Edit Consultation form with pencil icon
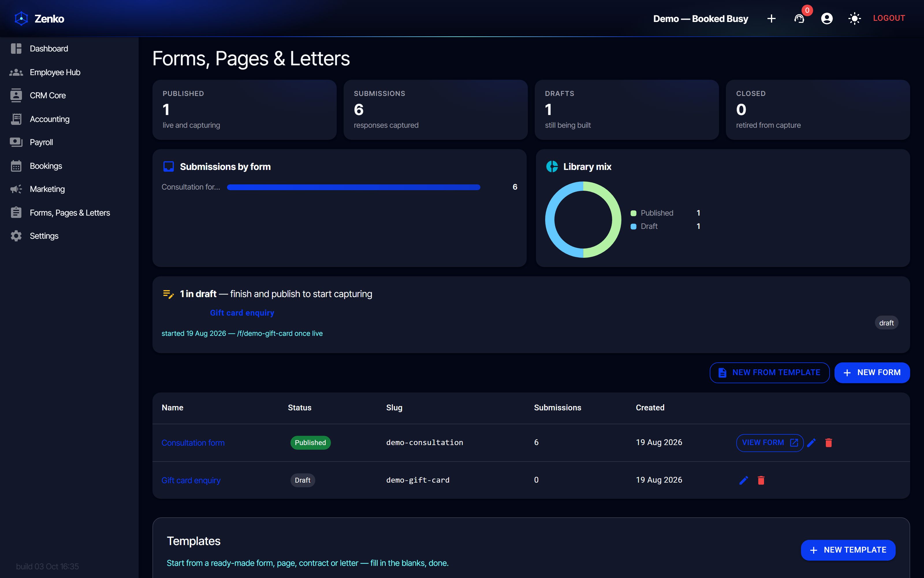This screenshot has height=578, width=924. (811, 443)
